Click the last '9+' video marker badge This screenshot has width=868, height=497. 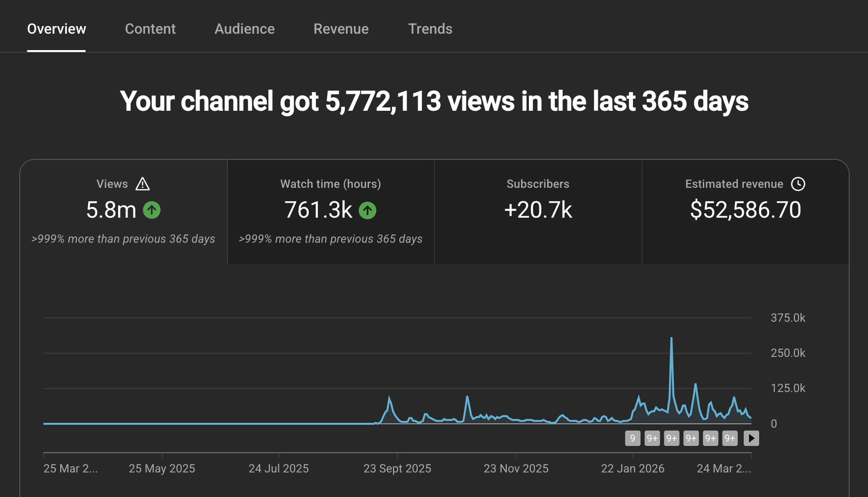coord(730,438)
